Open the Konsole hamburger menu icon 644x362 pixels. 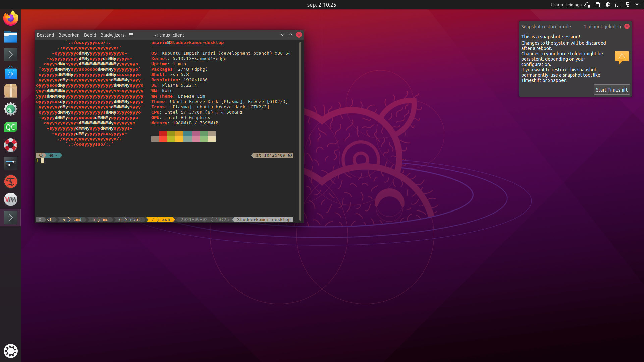tap(131, 35)
